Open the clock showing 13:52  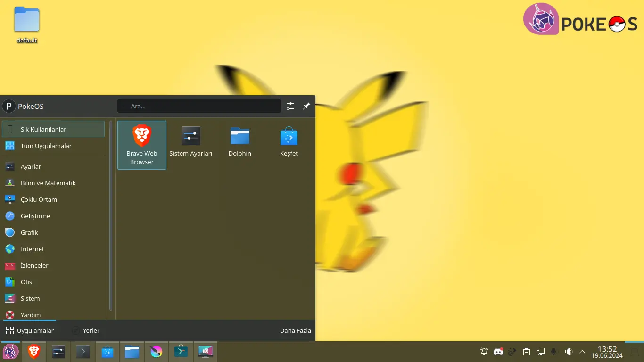point(607,352)
